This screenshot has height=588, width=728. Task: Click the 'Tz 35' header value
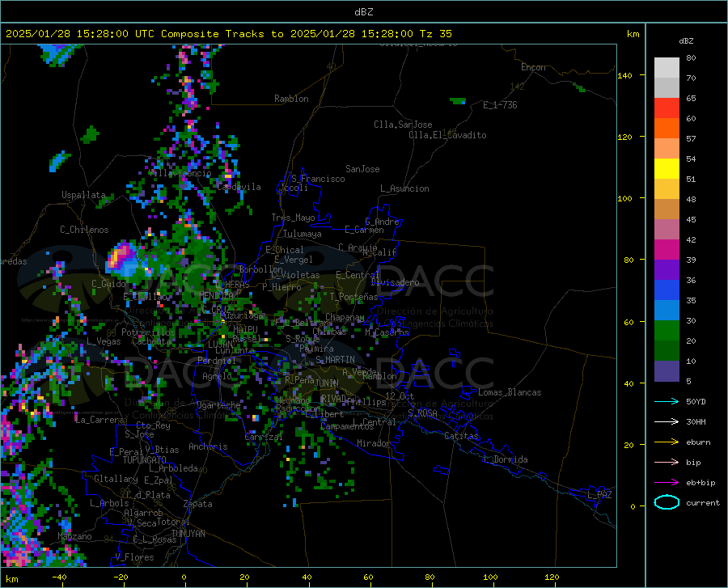pyautogui.click(x=436, y=34)
